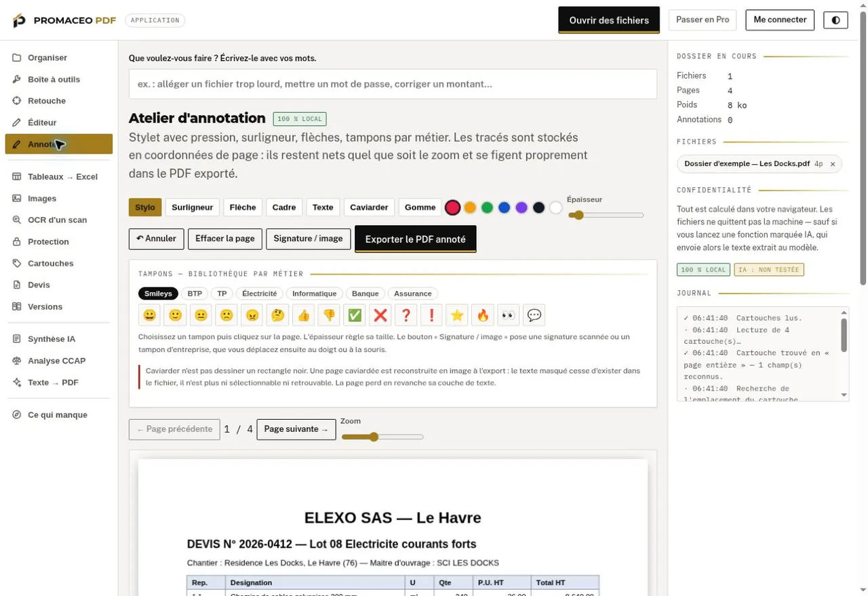This screenshot has width=868, height=596.
Task: Adjust the Épaisseur thickness slider
Action: [x=606, y=215]
